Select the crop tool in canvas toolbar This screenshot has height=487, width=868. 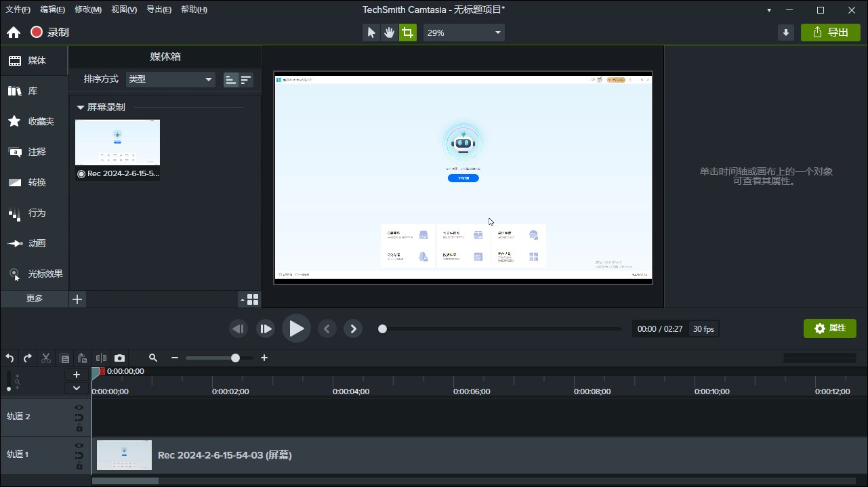point(407,33)
